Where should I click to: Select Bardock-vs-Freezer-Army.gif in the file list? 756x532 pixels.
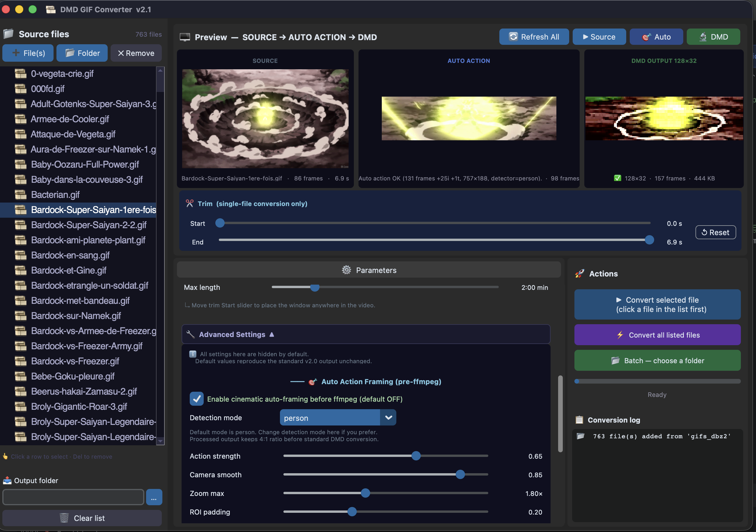coord(78,346)
